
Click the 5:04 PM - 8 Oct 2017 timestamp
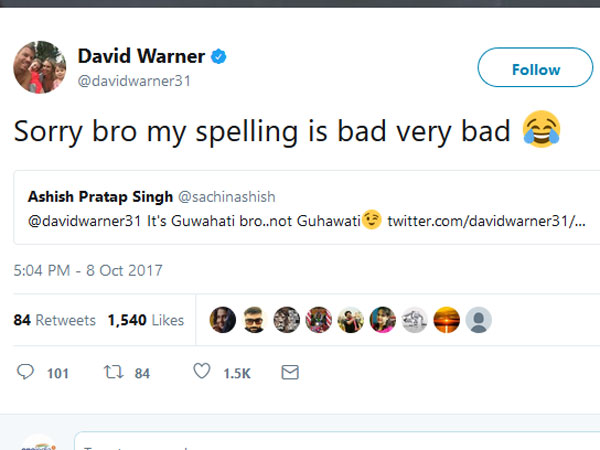pyautogui.click(x=88, y=270)
